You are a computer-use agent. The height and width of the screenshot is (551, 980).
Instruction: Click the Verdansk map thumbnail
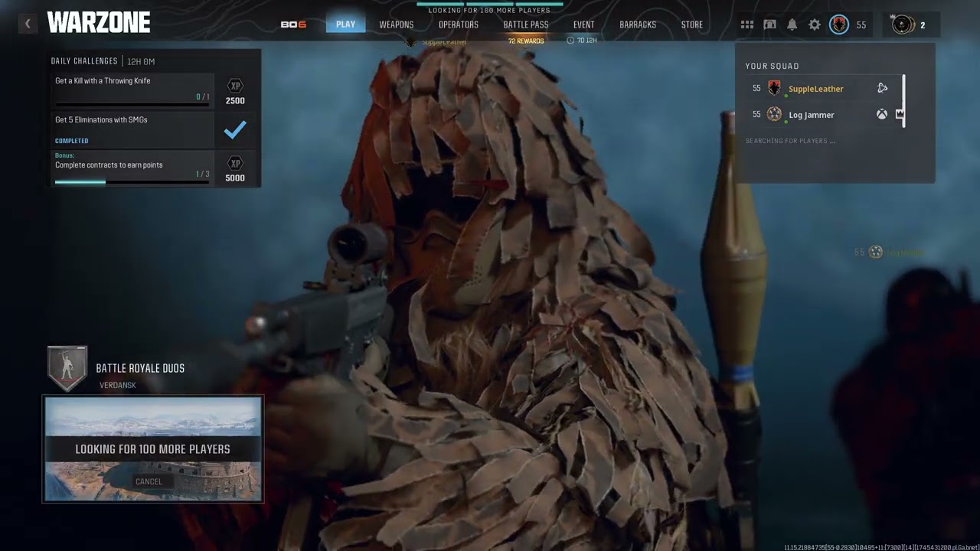(153, 449)
